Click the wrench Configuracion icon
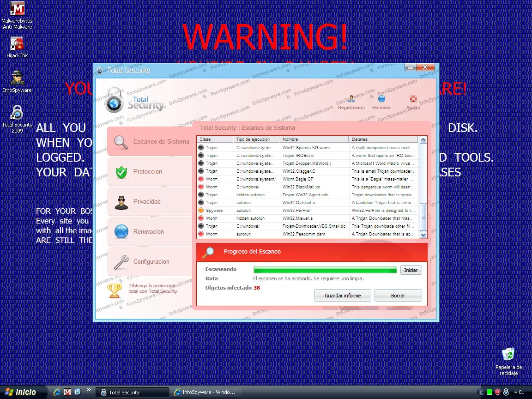The image size is (532, 399). [x=121, y=262]
